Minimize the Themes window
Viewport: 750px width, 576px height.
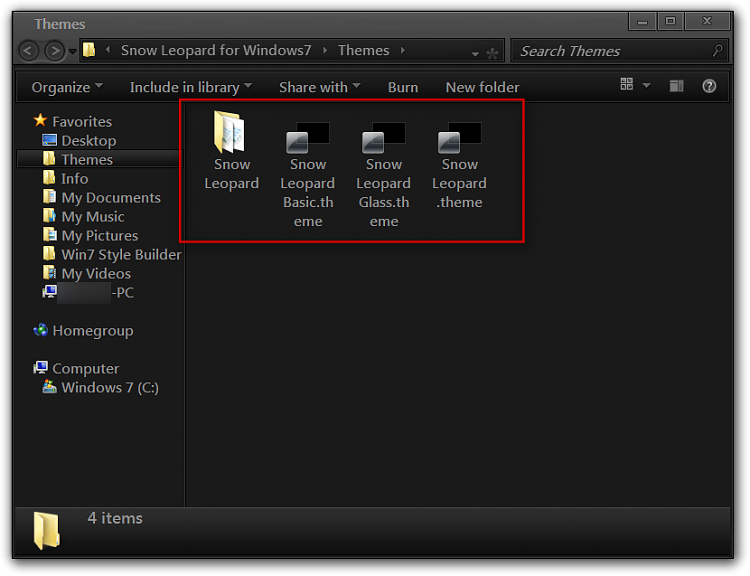642,22
